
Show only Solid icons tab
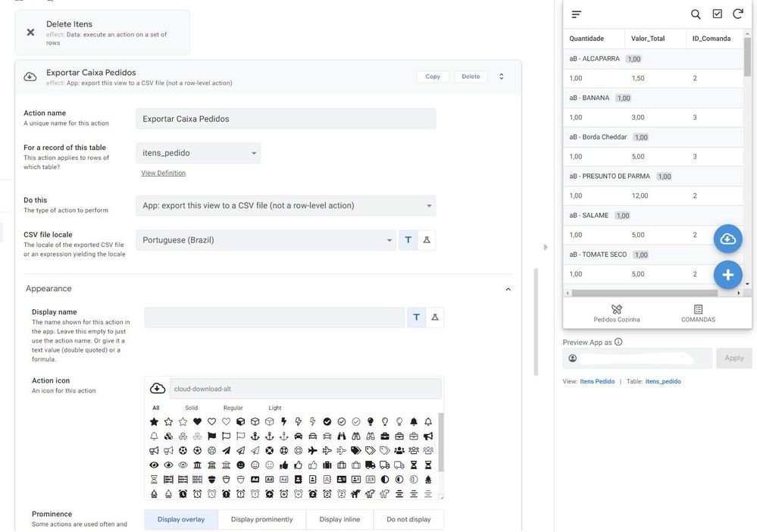[191, 408]
